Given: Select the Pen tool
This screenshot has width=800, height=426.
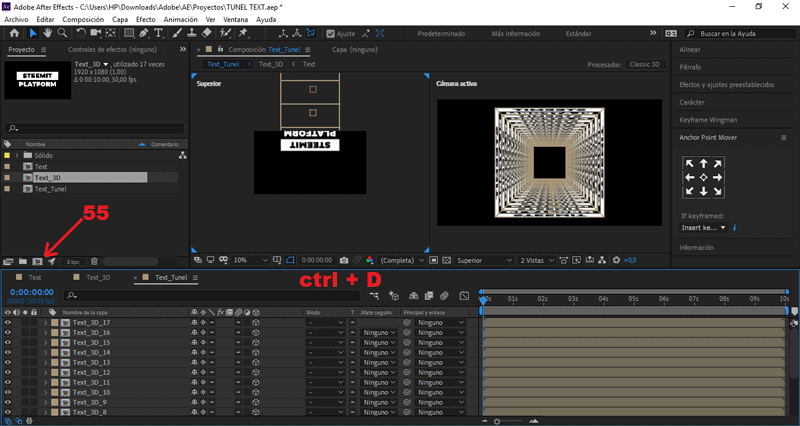Looking at the screenshot, I should (143, 33).
